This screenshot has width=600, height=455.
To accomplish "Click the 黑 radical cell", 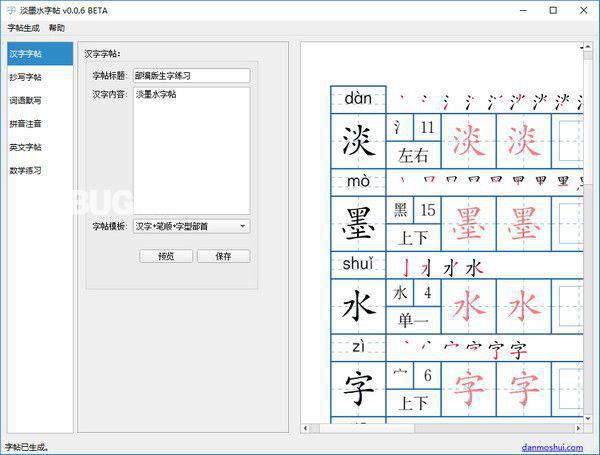I will pyautogui.click(x=400, y=210).
